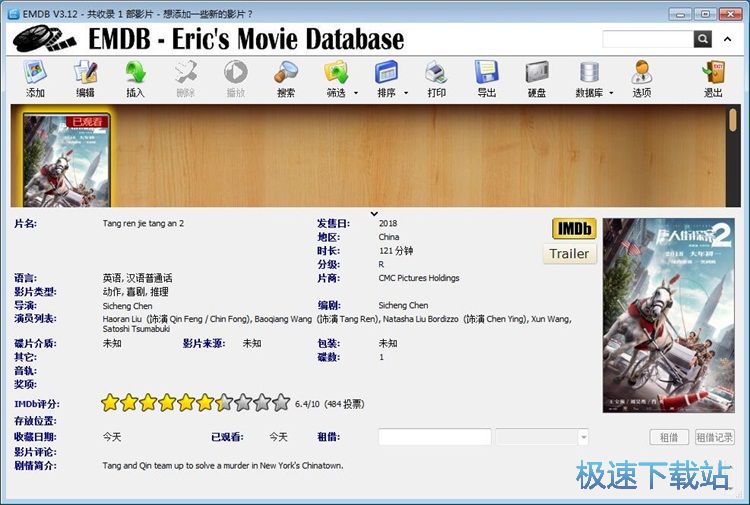Click the 添加 (Add movie) icon
The image size is (750, 505).
point(36,78)
